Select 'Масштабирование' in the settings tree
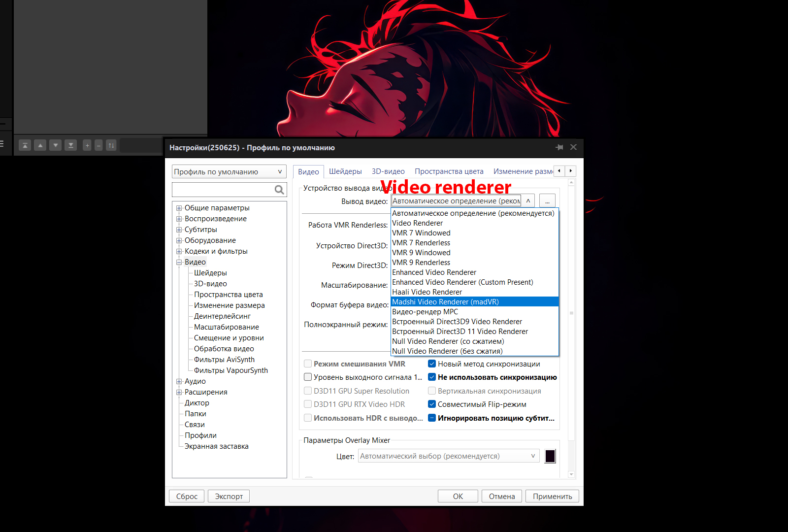This screenshot has height=532, width=788. 226,327
